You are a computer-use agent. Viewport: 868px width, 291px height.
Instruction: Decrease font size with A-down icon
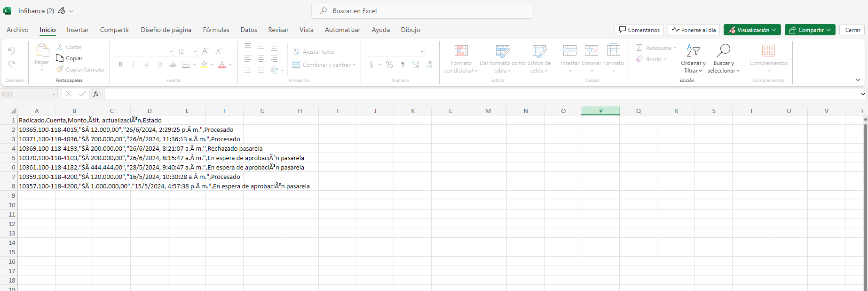219,51
